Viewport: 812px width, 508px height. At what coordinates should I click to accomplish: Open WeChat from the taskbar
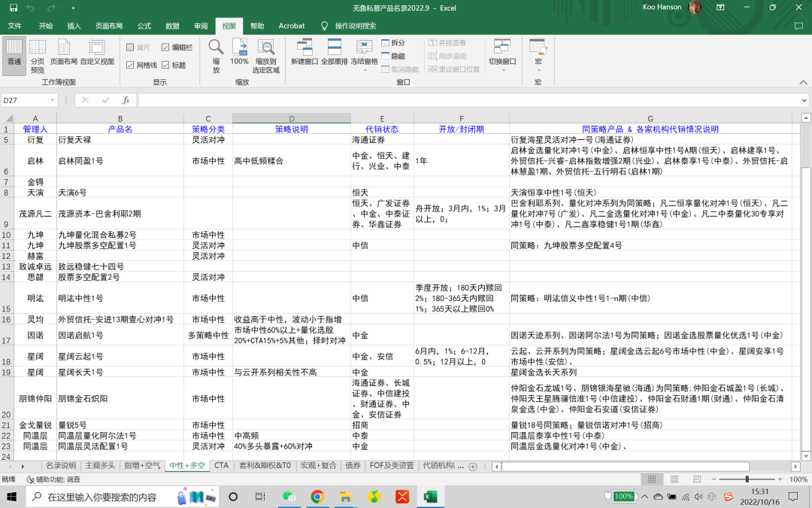(x=289, y=497)
